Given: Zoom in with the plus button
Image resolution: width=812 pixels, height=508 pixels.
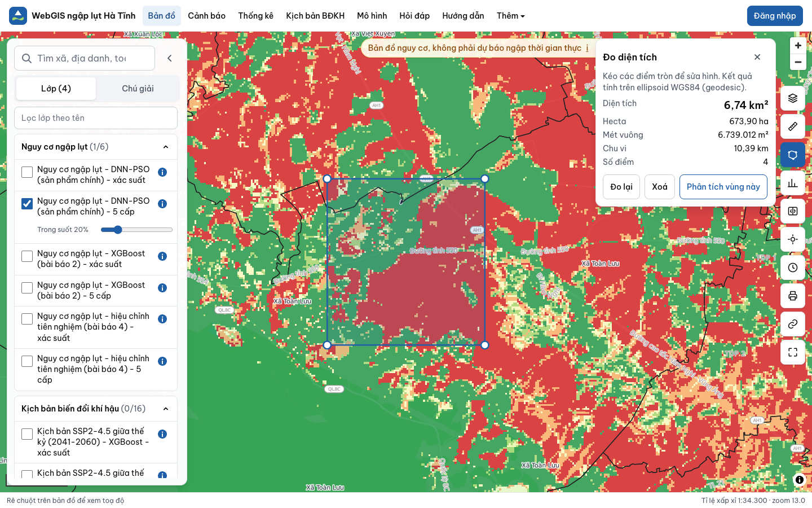Looking at the screenshot, I should click(x=798, y=46).
